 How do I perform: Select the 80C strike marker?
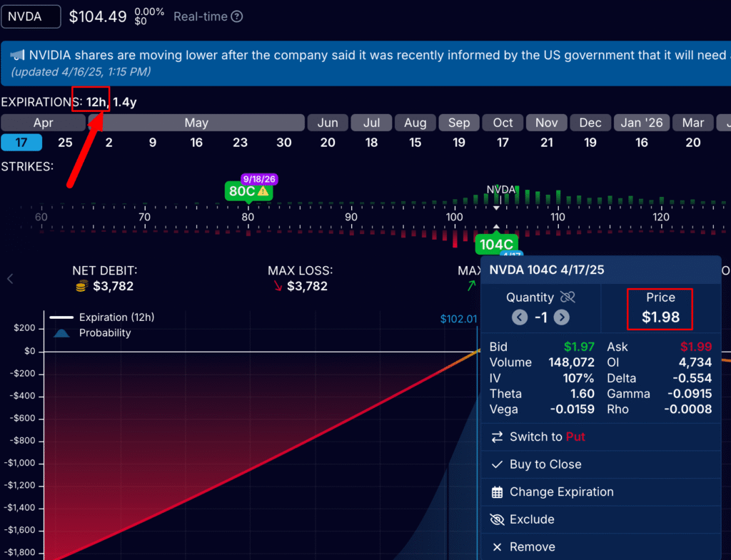coord(248,191)
